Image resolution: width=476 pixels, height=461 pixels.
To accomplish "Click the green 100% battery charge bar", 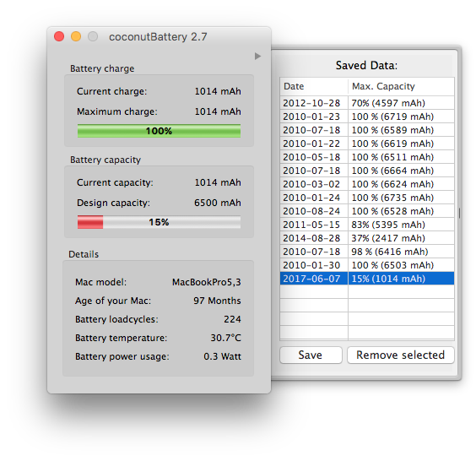I will 159,131.
